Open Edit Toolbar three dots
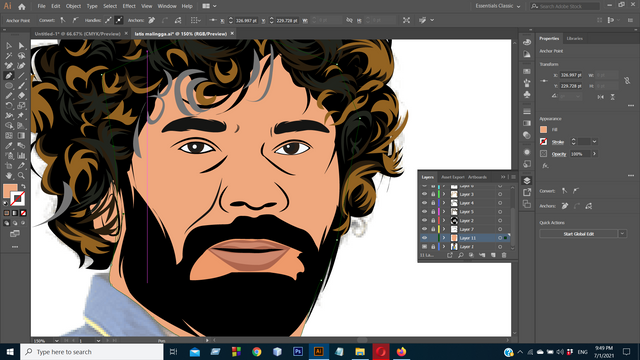The height and width of the screenshot is (360, 640). (15, 247)
